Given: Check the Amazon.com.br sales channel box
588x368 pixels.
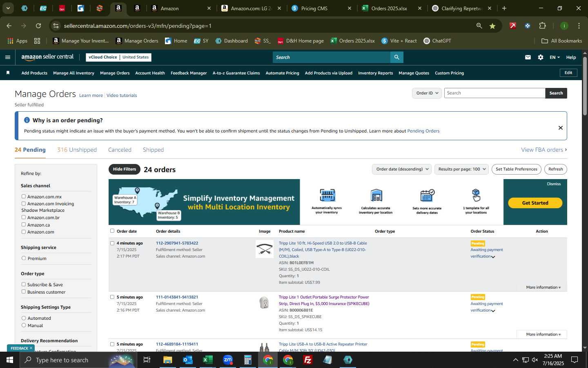Looking at the screenshot, I should pos(24,218).
